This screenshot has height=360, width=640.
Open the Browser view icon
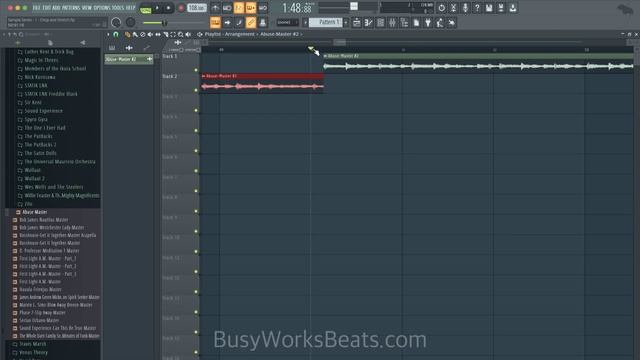[x=404, y=22]
